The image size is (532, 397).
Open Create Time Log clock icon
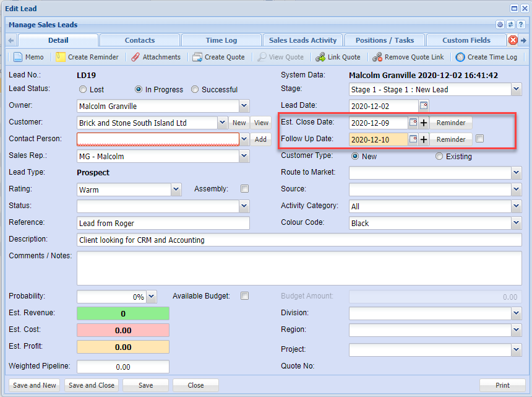point(460,57)
